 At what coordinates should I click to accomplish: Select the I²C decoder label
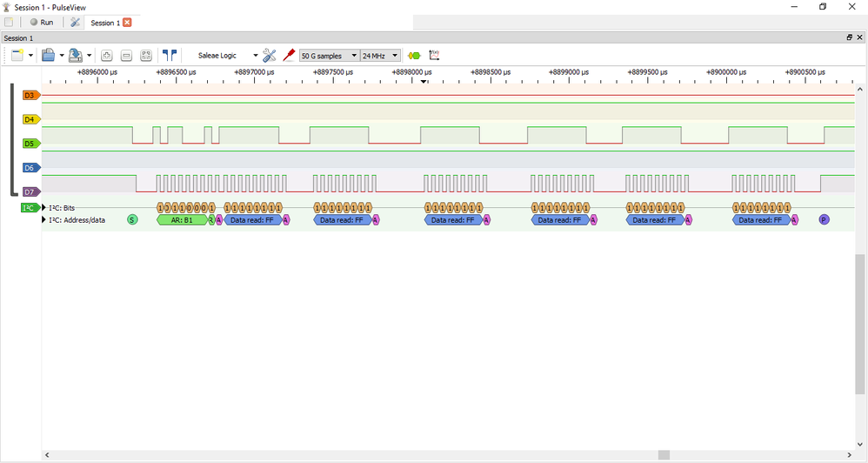pos(30,208)
